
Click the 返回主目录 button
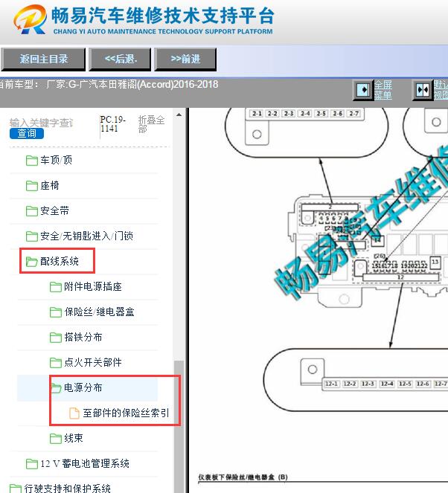pyautogui.click(x=43, y=59)
